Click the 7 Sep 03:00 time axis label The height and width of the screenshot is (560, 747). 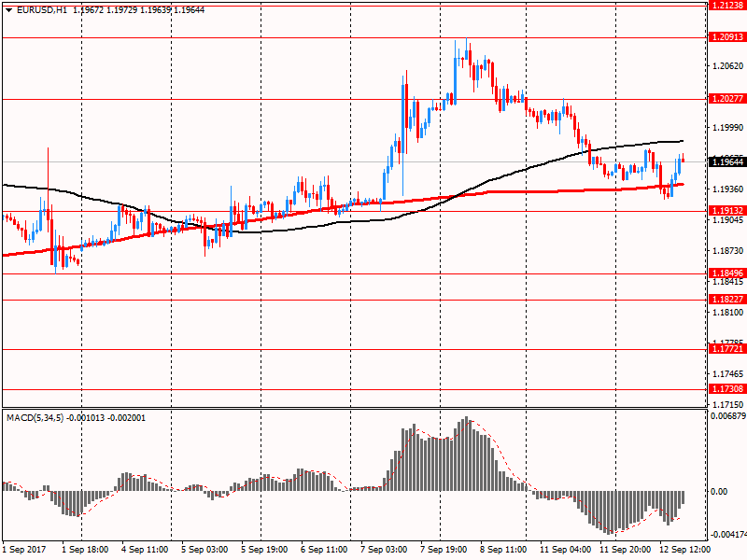(x=384, y=550)
